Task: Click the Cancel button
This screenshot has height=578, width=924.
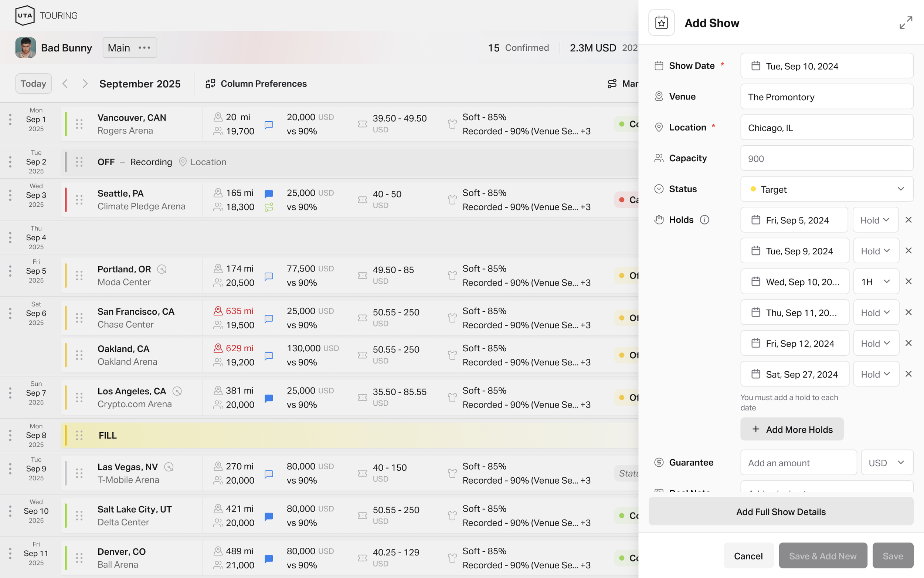Action: 748,556
